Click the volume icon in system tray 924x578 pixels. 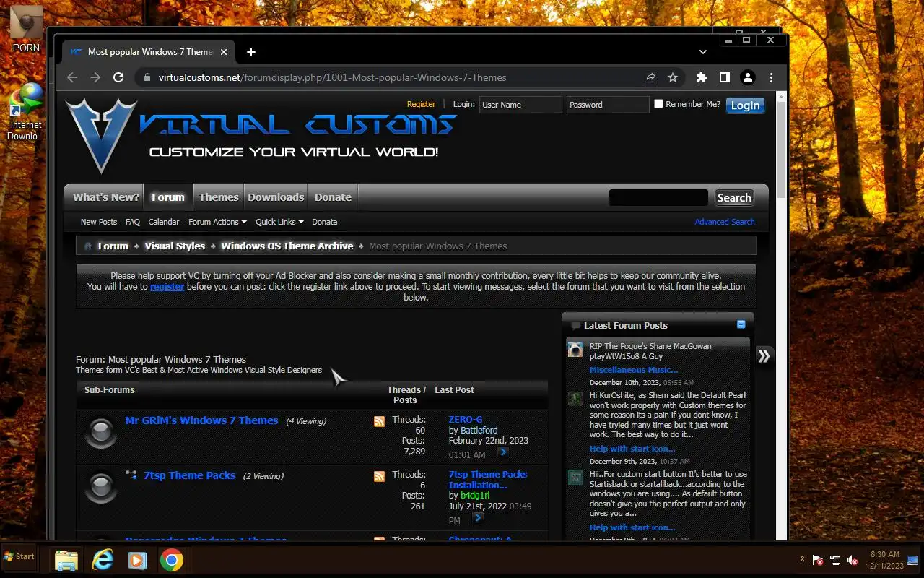[853, 560]
